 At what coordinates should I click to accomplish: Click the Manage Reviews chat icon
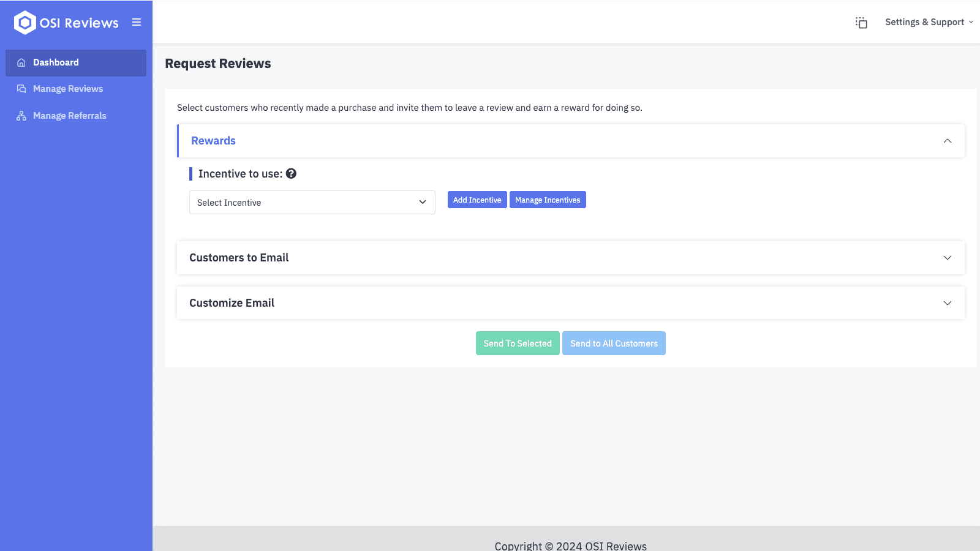coord(21,89)
